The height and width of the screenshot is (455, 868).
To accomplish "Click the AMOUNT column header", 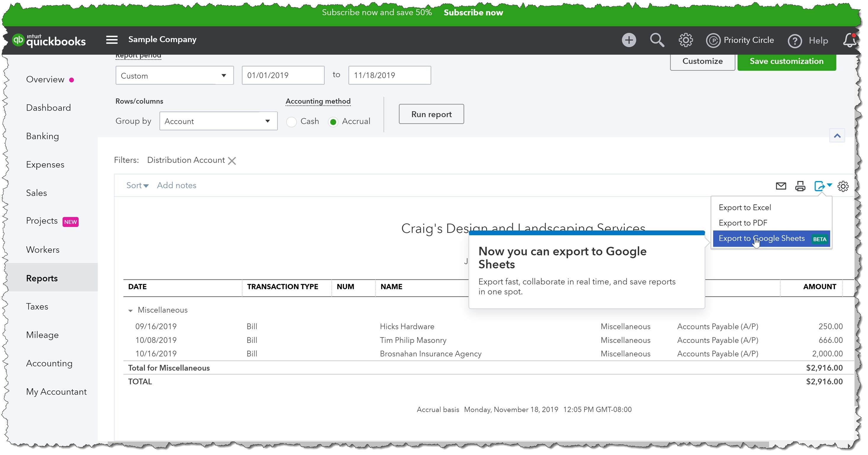I will pyautogui.click(x=819, y=287).
